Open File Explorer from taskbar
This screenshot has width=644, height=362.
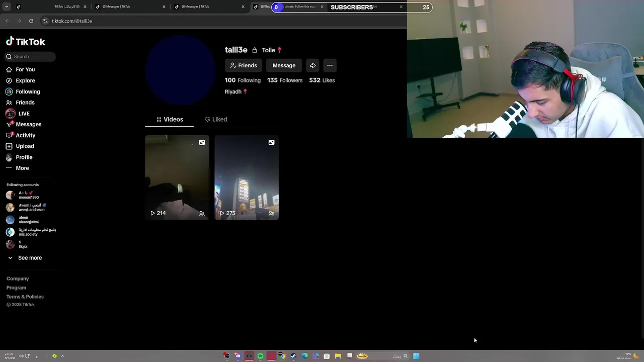pos(338,356)
